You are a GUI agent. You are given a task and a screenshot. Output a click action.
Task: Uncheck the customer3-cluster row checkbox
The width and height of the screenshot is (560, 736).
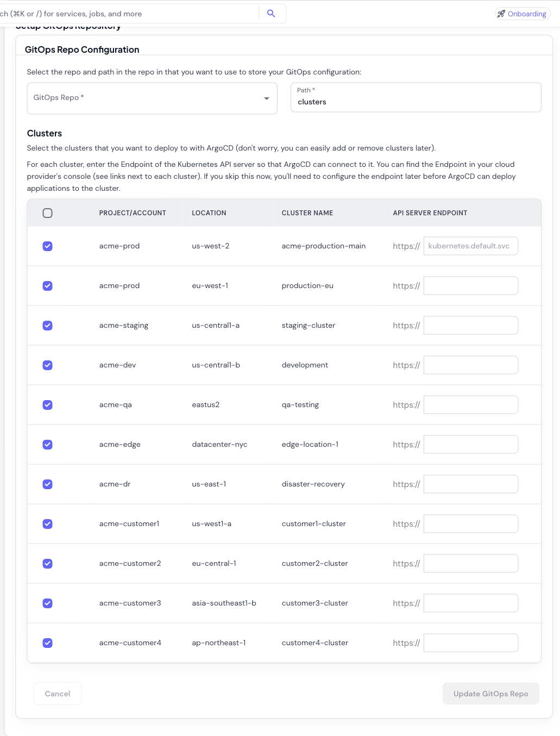click(x=47, y=603)
